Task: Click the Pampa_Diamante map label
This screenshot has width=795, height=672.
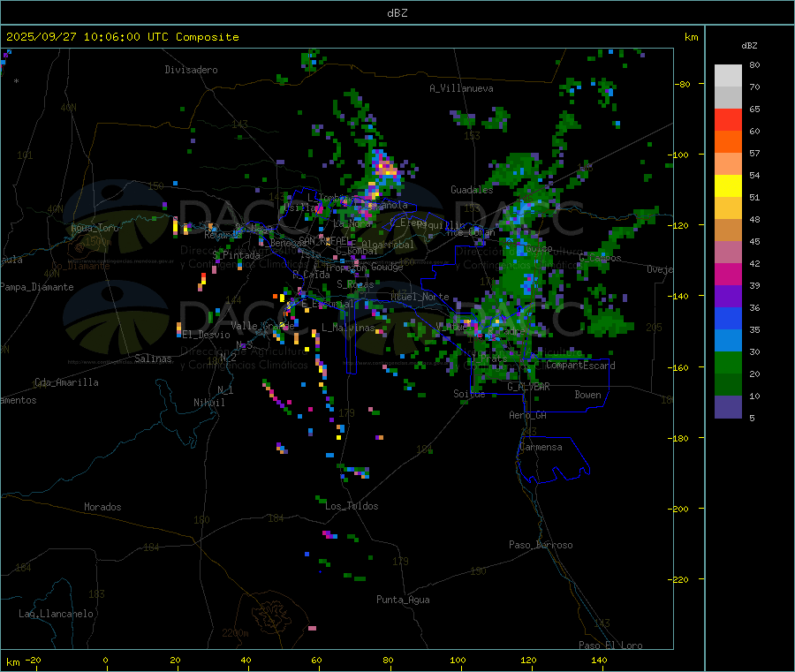Action: (x=37, y=287)
